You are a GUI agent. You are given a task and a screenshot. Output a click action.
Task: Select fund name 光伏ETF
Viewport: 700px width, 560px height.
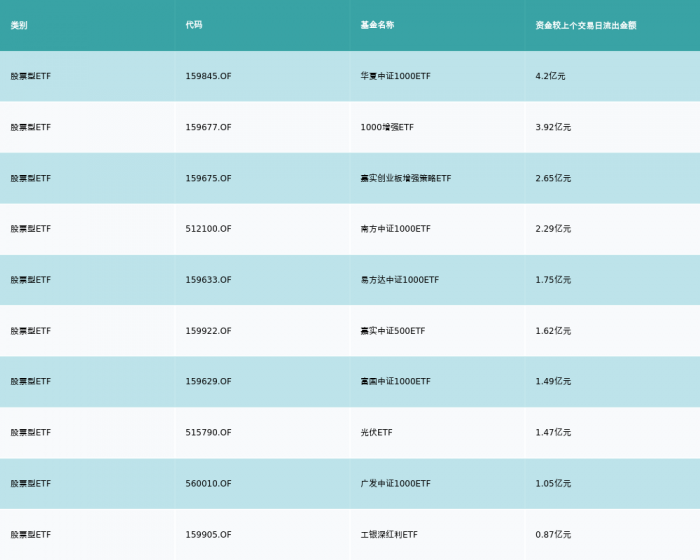coord(376,432)
